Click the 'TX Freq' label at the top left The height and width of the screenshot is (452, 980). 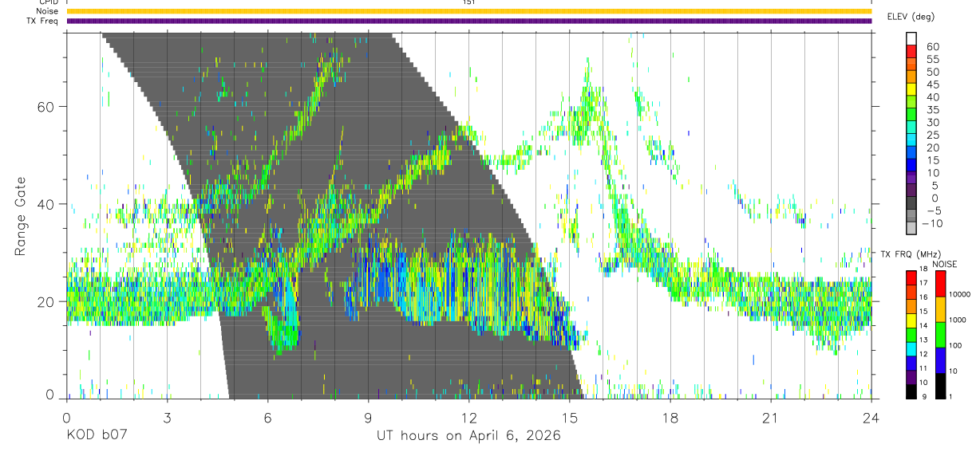[43, 21]
